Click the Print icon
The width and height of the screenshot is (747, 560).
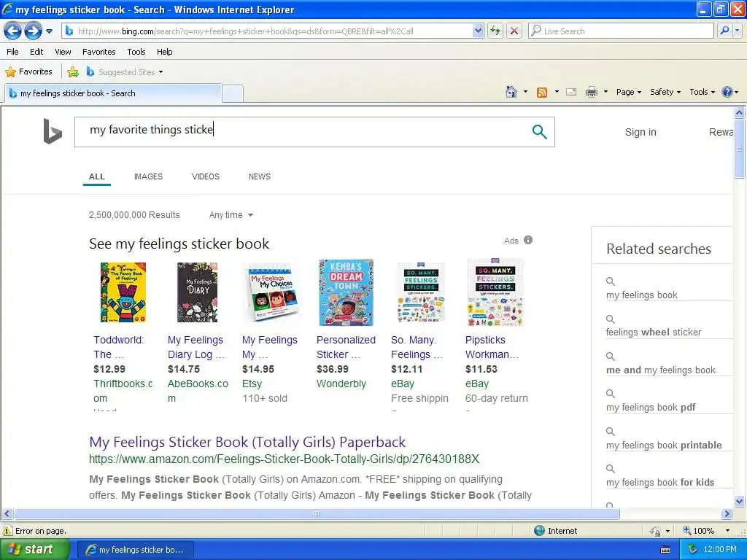pos(591,92)
